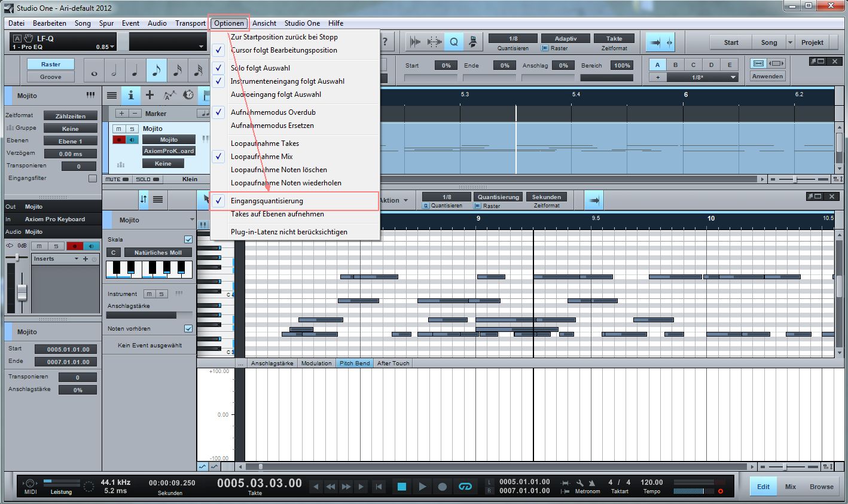Open the MIDI monitor icon

[30, 483]
